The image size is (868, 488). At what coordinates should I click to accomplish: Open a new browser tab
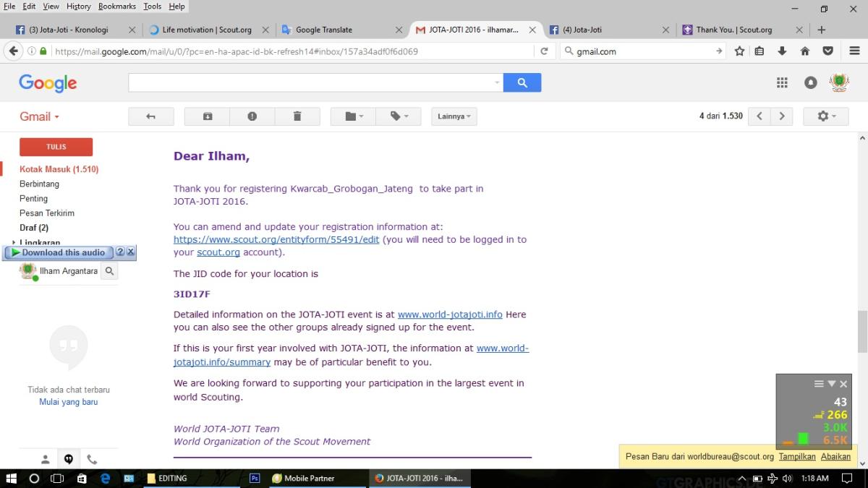click(821, 30)
